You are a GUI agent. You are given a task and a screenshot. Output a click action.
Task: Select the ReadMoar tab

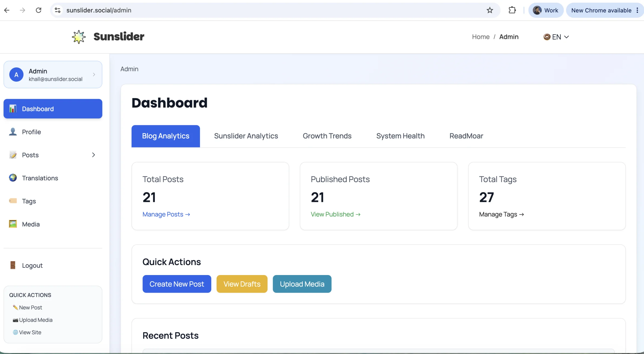[466, 136]
